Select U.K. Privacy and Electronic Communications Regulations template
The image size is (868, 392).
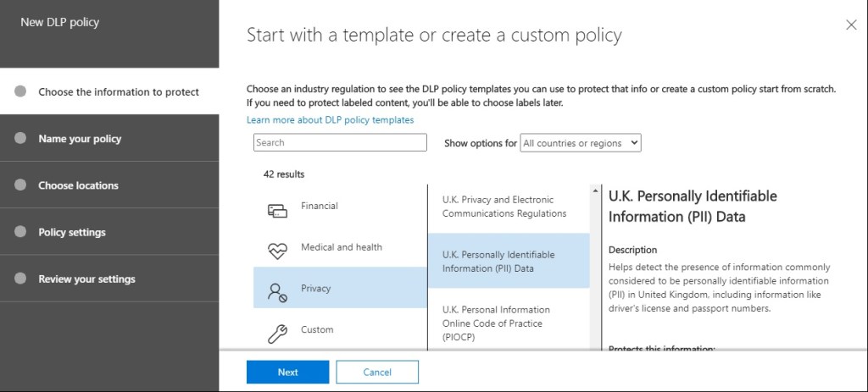[504, 207]
